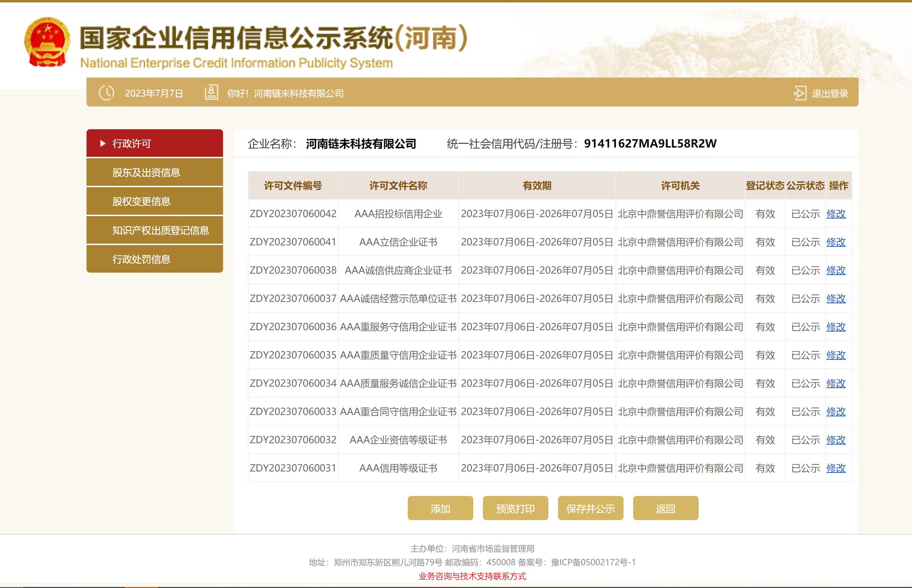This screenshot has width=912, height=588.
Task: Open 业务咨询与技术支持联系方式 footer link
Action: 472,576
